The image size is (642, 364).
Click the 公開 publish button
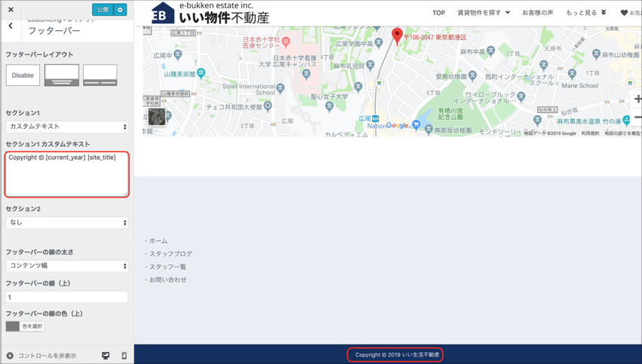[103, 10]
